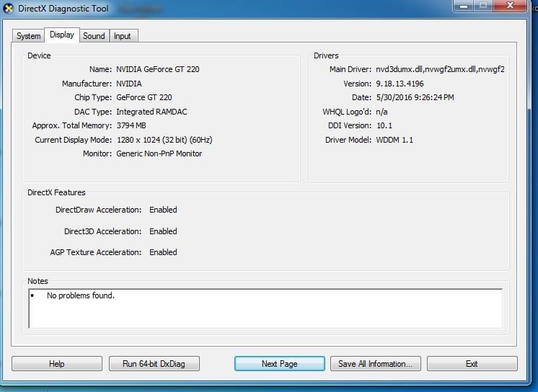Select 'No problems found.' note text

81,295
